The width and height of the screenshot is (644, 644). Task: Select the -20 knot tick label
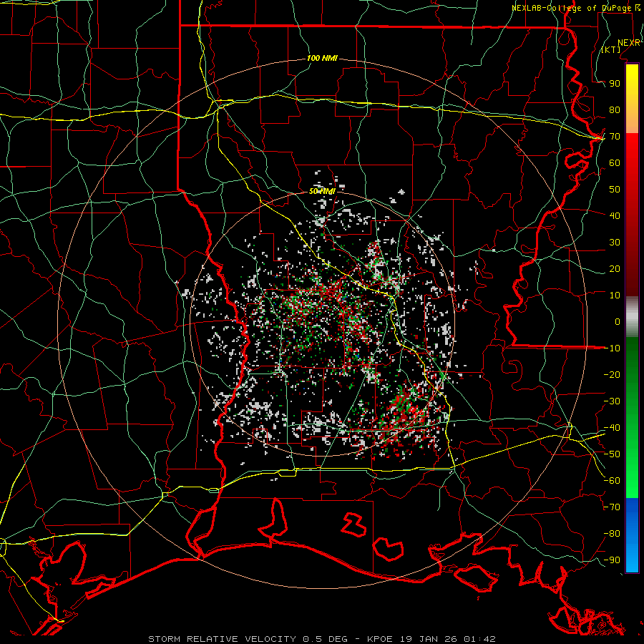(612, 374)
